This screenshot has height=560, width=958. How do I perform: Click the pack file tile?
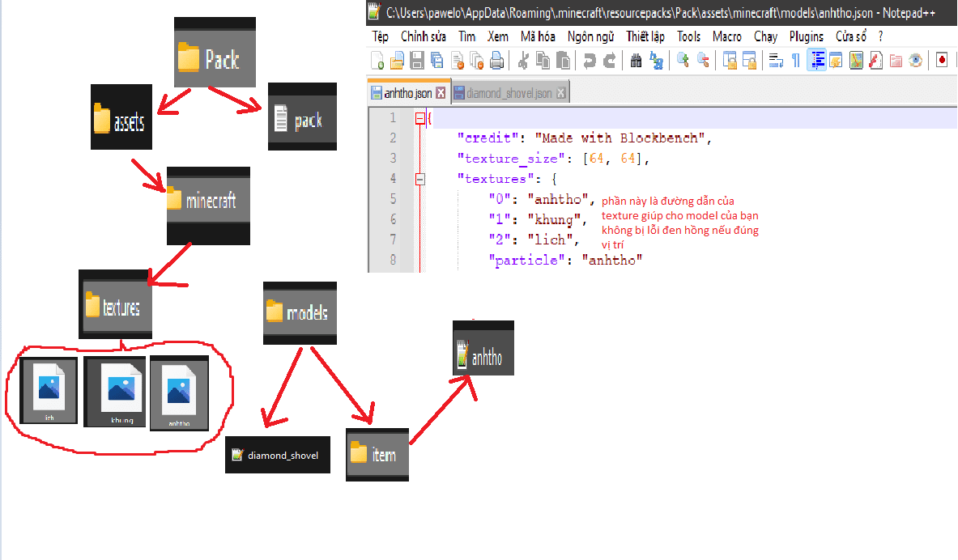click(x=302, y=117)
